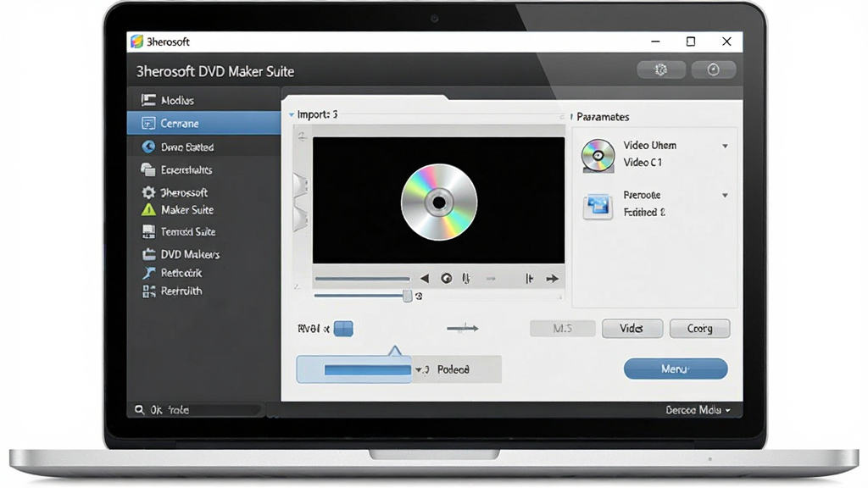The height and width of the screenshot is (488, 868).
Task: Click the left-pointing playback arrow
Action: click(425, 278)
